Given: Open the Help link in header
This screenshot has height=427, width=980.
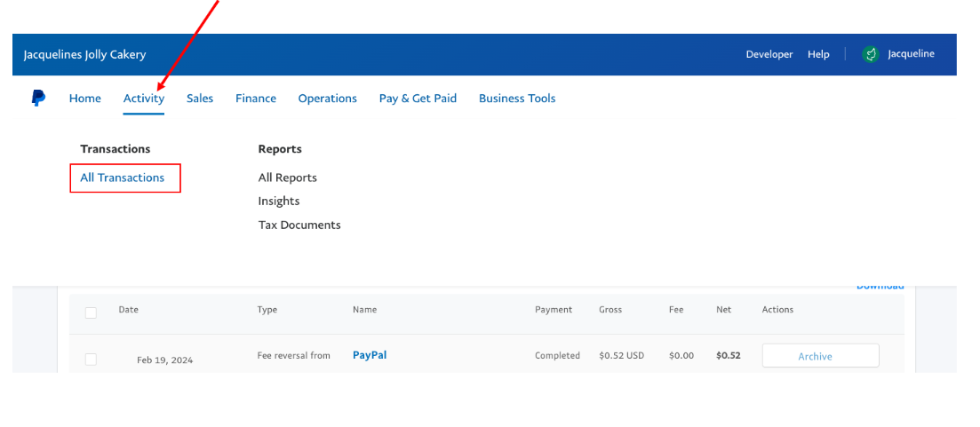Looking at the screenshot, I should (818, 54).
